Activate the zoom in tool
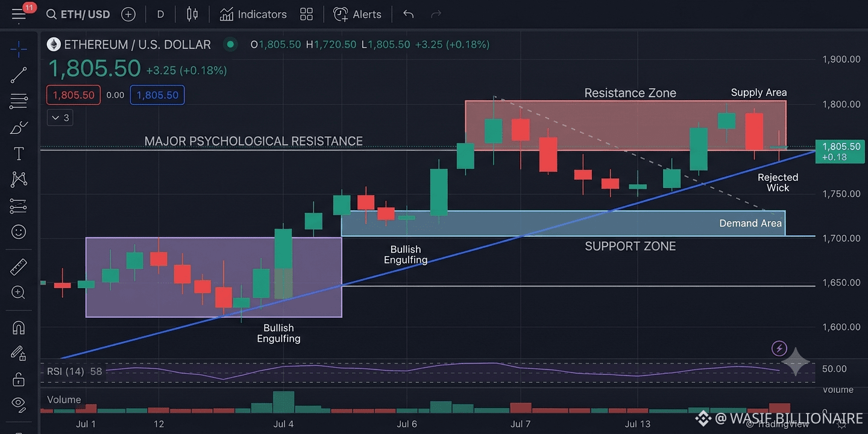This screenshot has width=868, height=434. (19, 293)
